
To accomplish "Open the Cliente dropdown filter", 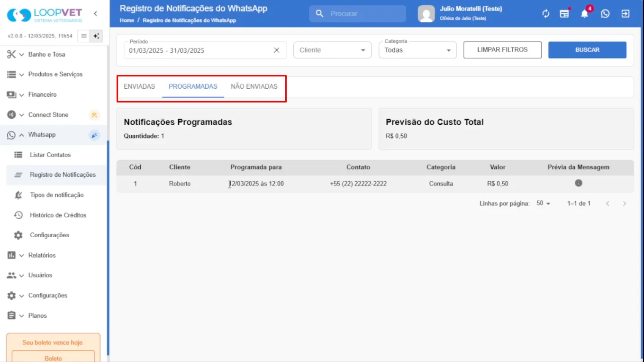I will (332, 50).
